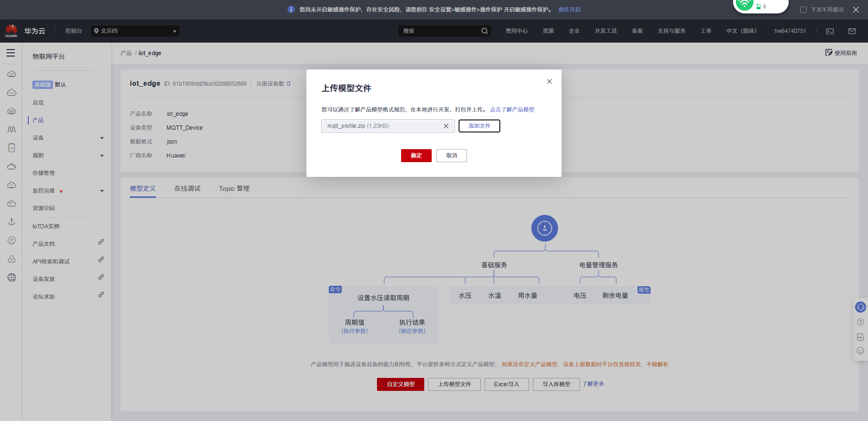Open the 点击了解产品模型 link
Viewport: 868px width, 421px height.
point(512,110)
